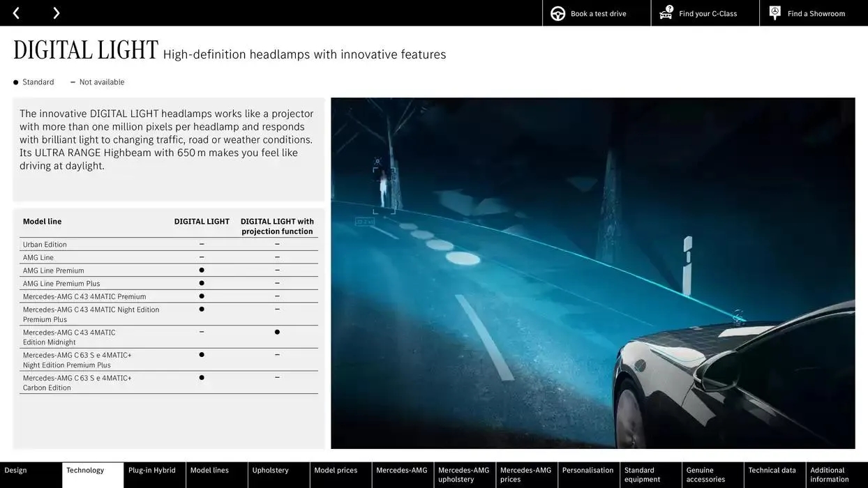Open the Technical data tab
The width and height of the screenshot is (868, 488).
point(772,470)
